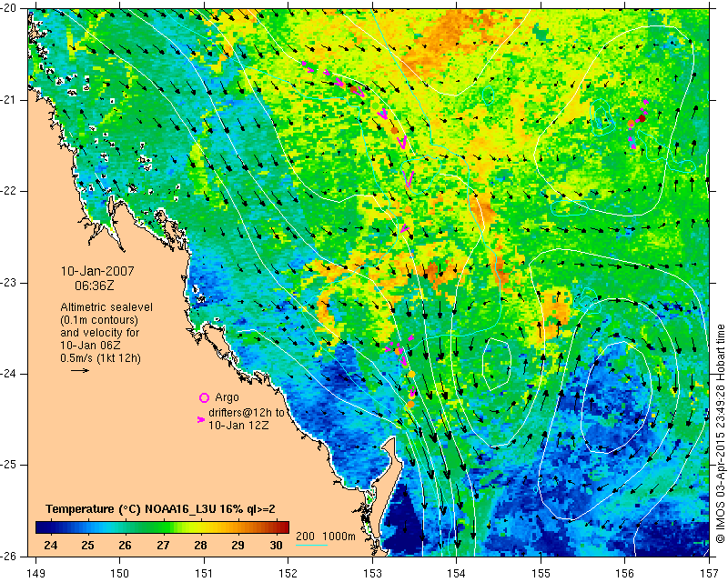
Task: Click the cyan 200m isobath legend line
Action: [x=311, y=545]
